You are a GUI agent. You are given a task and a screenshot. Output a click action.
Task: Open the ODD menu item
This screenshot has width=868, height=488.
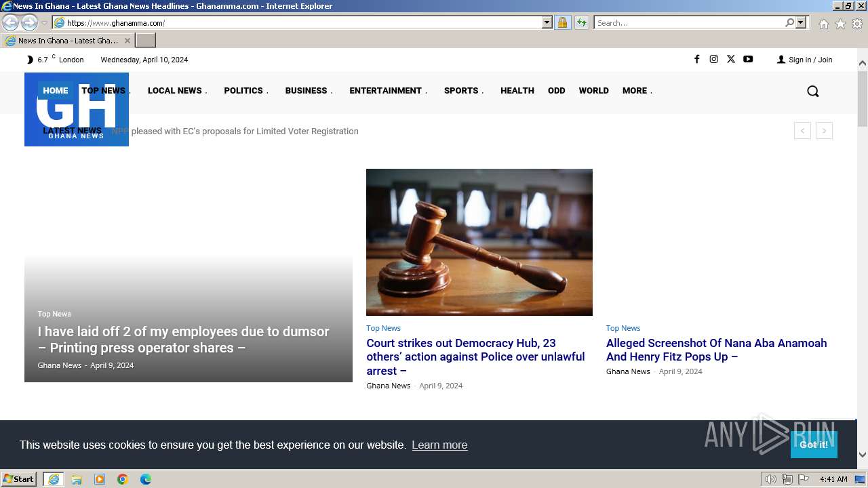pos(557,90)
